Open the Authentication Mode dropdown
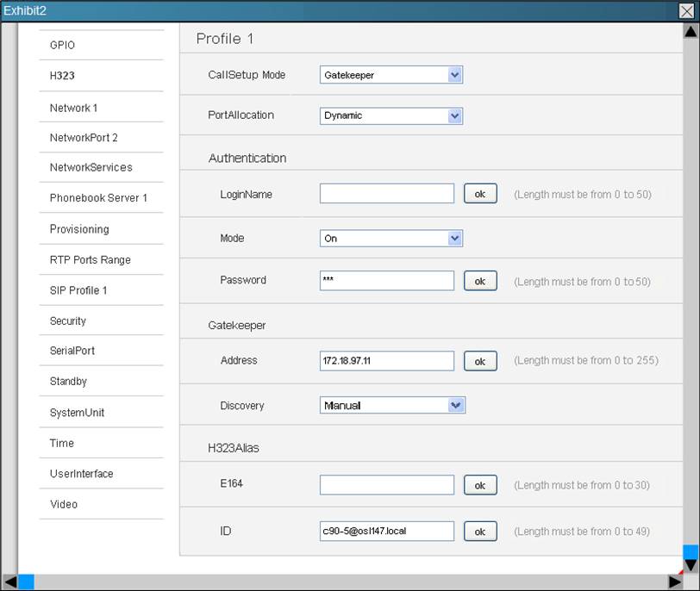Image resolution: width=700 pixels, height=591 pixels. tap(455, 239)
